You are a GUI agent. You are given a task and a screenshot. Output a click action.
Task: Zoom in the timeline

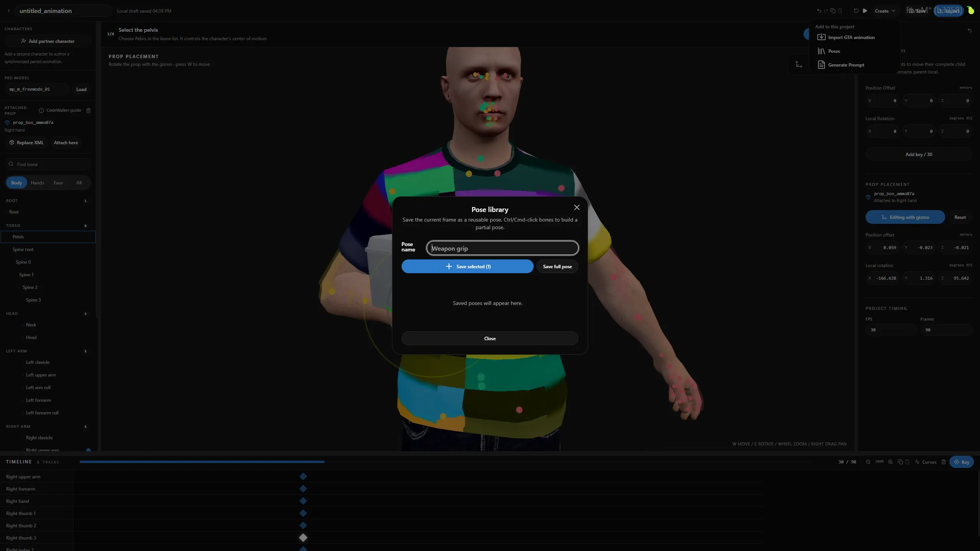tap(890, 462)
